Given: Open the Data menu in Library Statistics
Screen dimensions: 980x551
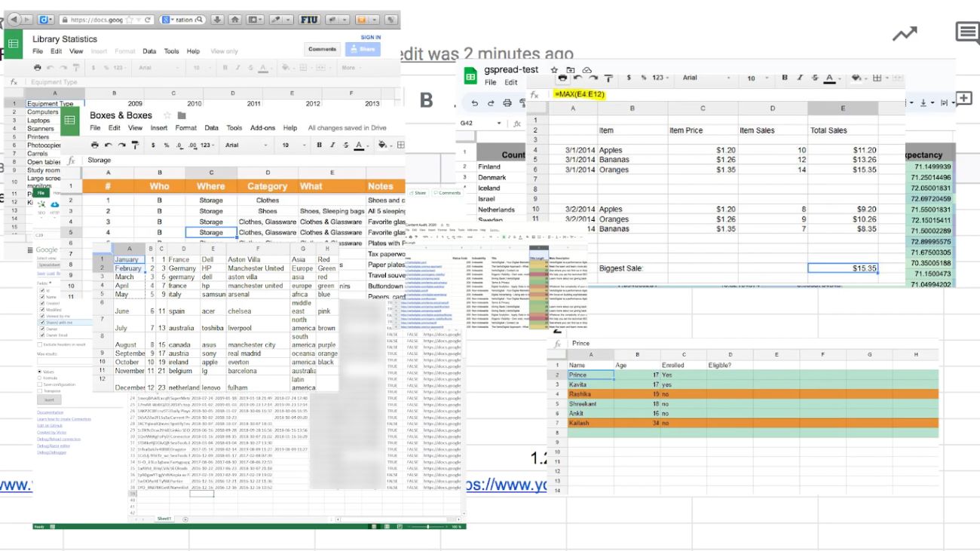Looking at the screenshot, I should (x=149, y=51).
